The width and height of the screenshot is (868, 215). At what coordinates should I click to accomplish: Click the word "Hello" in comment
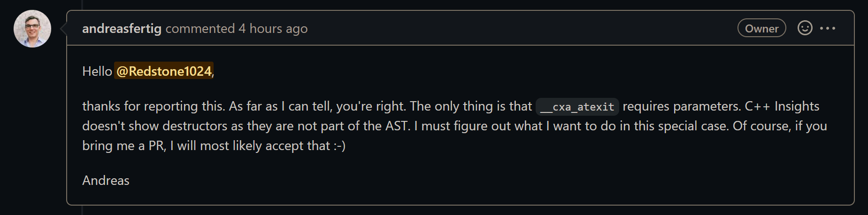click(x=97, y=71)
